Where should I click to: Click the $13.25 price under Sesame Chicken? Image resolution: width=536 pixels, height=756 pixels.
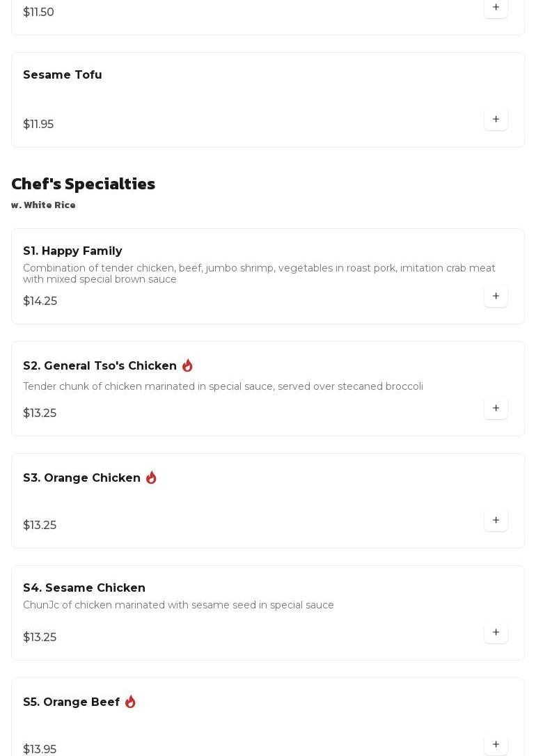click(x=40, y=637)
